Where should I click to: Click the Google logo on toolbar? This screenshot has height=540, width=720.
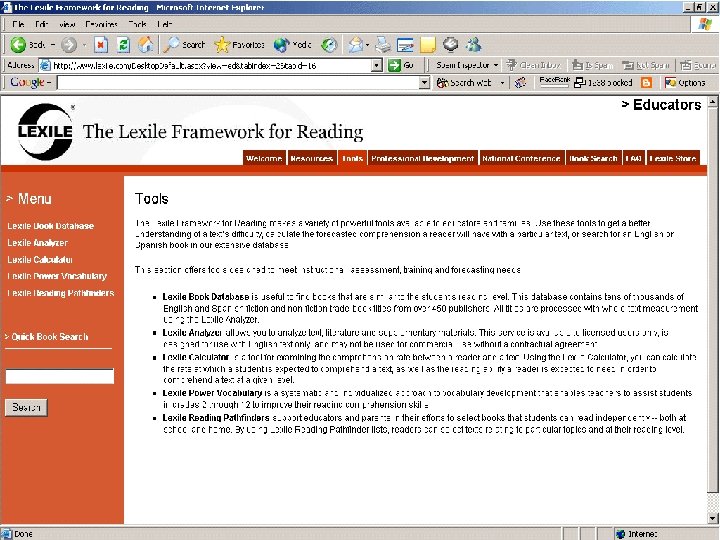pos(27,82)
